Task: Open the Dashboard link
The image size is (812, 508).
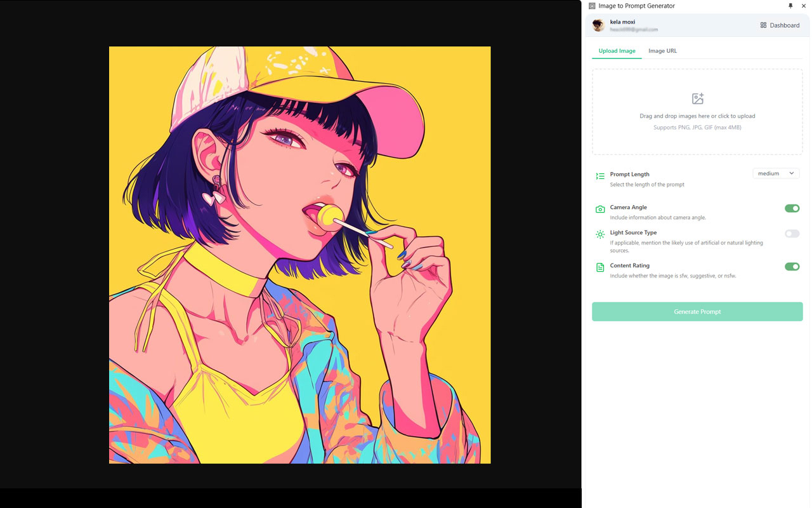Action: (780, 25)
